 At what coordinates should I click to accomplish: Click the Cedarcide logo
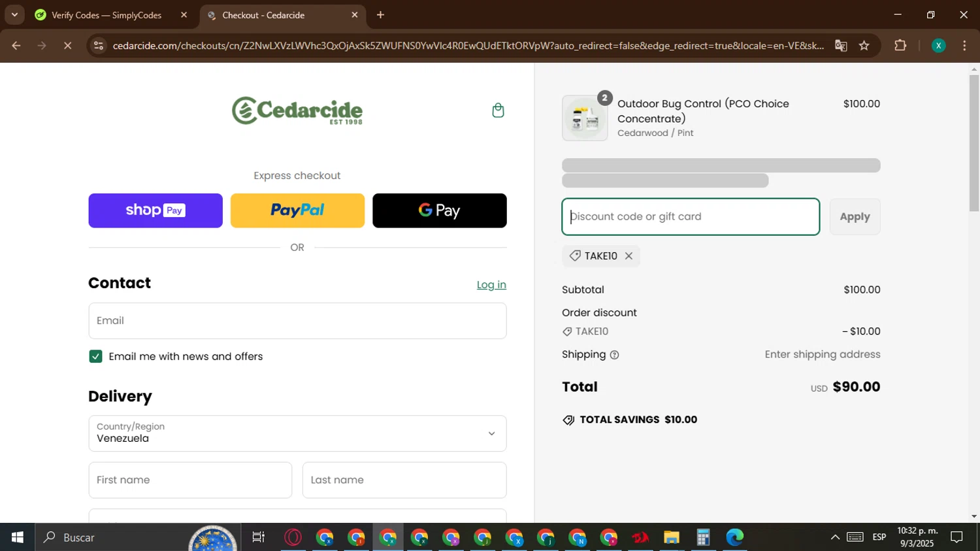point(297,110)
